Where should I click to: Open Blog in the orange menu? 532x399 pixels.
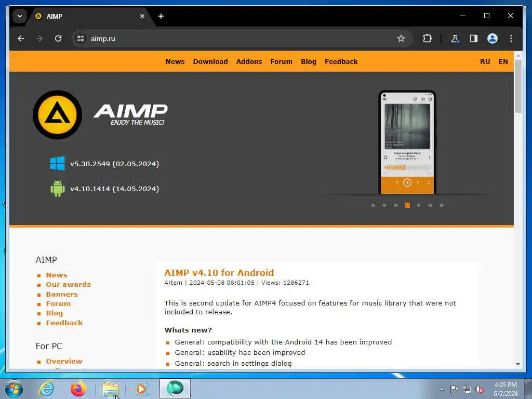[x=309, y=62]
